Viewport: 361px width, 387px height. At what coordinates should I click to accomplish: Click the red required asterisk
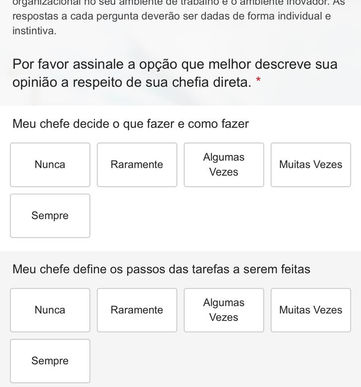(258, 80)
